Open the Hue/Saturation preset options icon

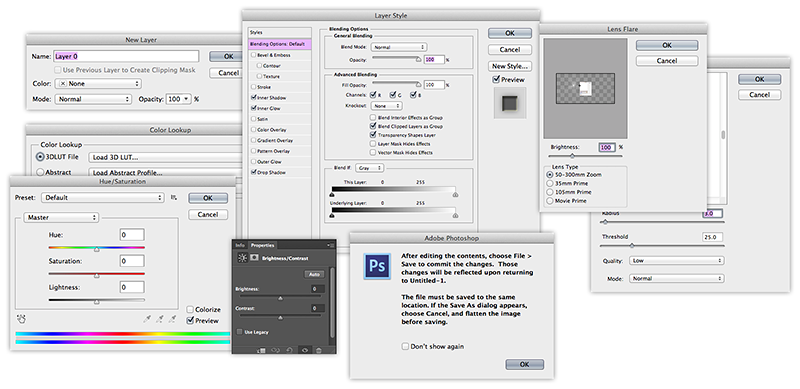174,198
